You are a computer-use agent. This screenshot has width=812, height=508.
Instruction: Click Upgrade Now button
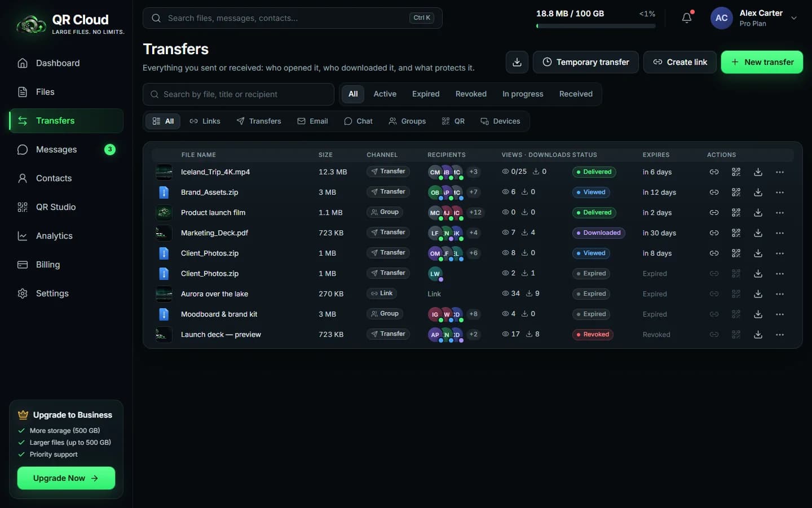coord(66,478)
